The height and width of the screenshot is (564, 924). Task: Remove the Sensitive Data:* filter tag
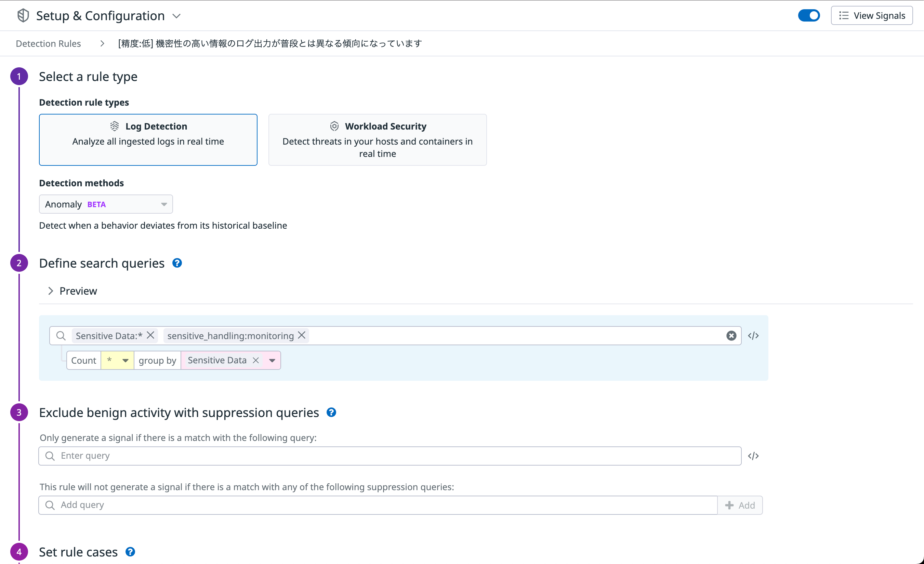(x=150, y=335)
